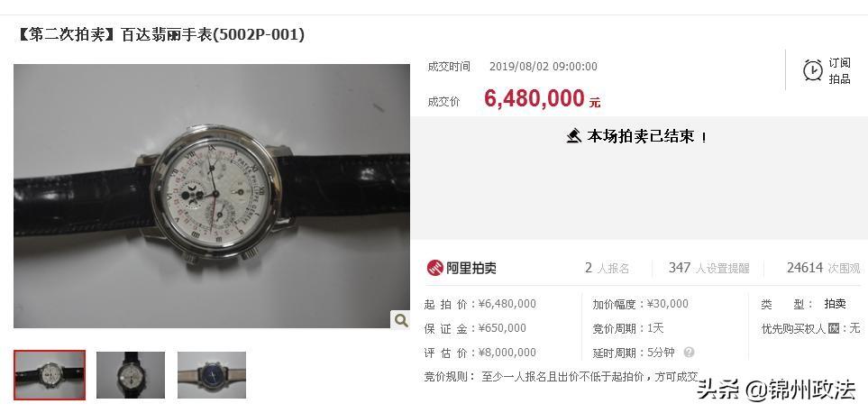The height and width of the screenshot is (413, 868).
Task: Select the blue dial watch thumbnail
Action: tap(212, 375)
